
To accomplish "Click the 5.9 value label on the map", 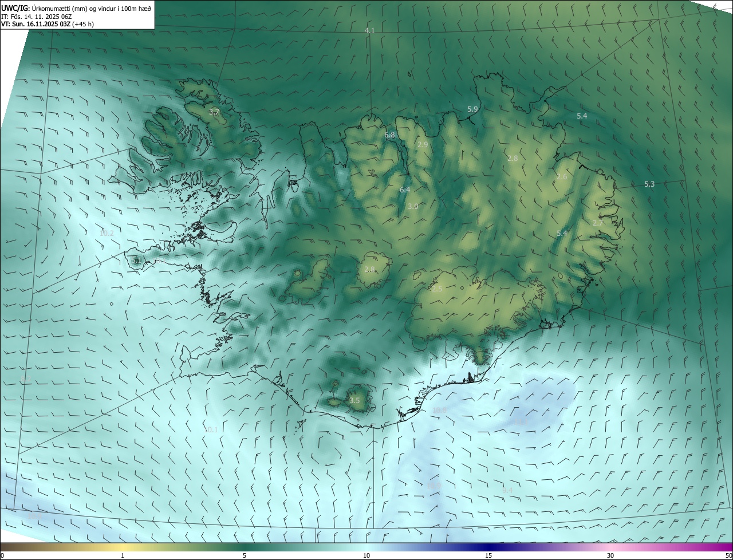I will tap(472, 108).
